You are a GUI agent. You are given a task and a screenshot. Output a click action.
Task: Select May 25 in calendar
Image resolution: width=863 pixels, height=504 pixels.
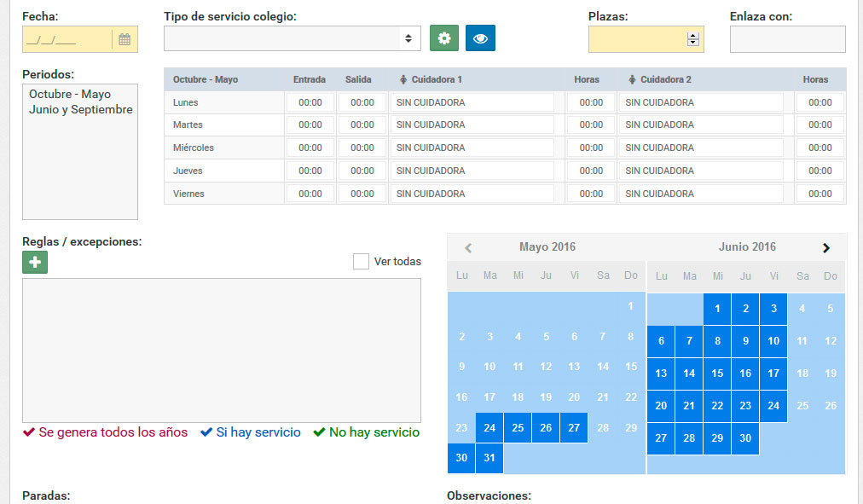518,427
